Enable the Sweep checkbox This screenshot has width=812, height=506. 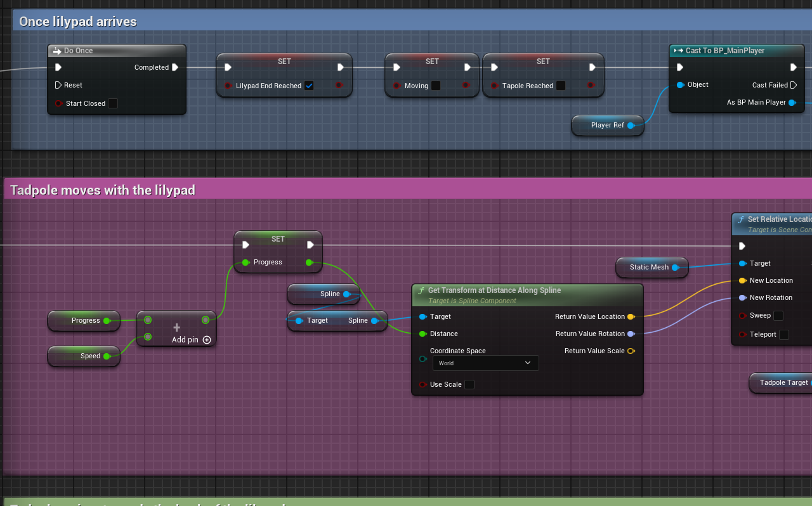(x=778, y=316)
